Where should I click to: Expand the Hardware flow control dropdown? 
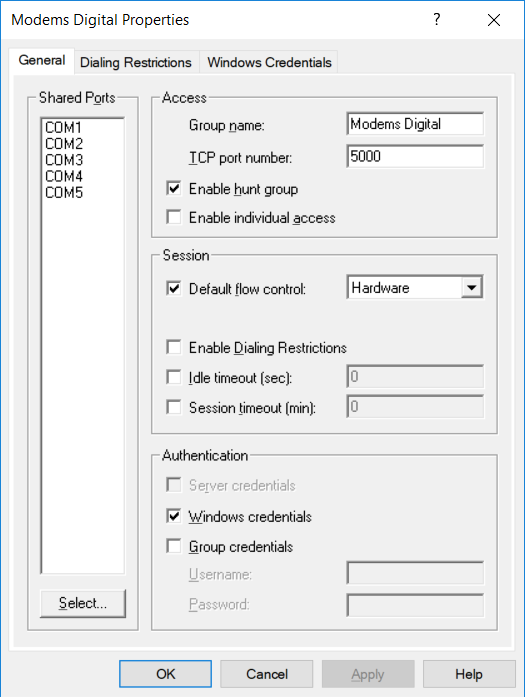472,288
